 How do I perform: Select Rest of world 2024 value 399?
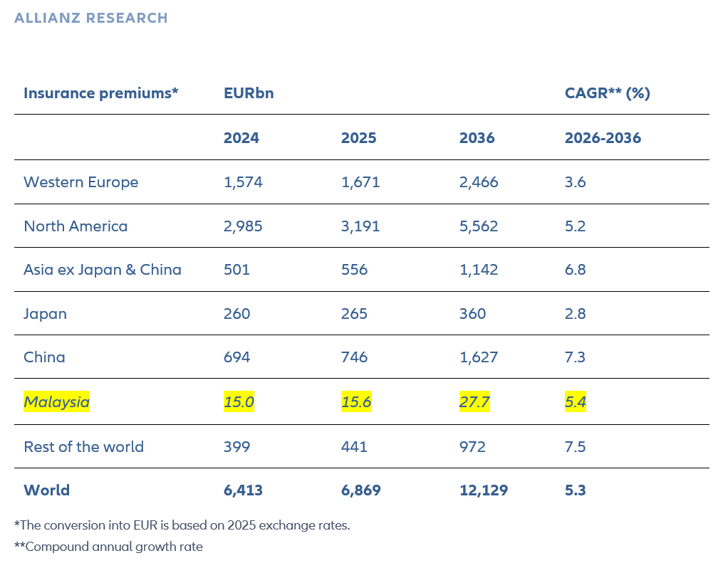coord(236,447)
